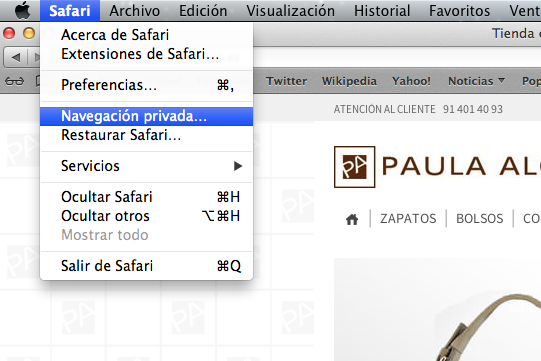Open Reading List glasses icon
Image resolution: width=541 pixels, height=361 pixels.
pos(14,81)
